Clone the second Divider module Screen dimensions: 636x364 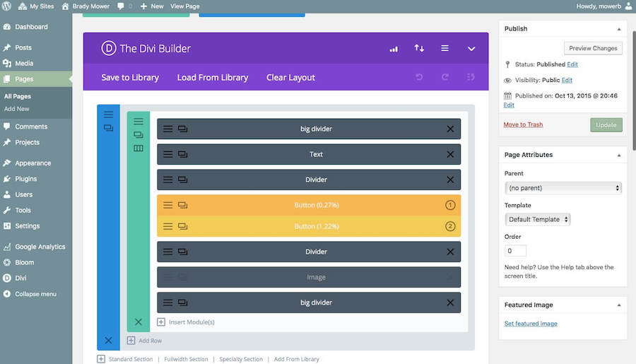coord(182,252)
